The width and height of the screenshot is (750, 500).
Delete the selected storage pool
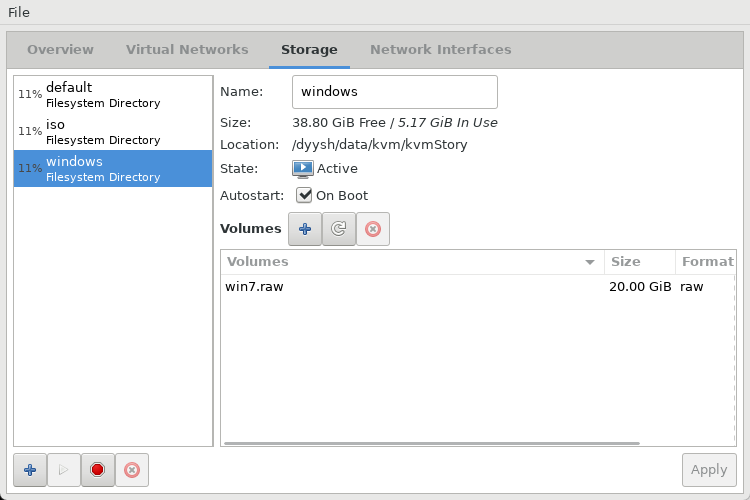point(132,470)
